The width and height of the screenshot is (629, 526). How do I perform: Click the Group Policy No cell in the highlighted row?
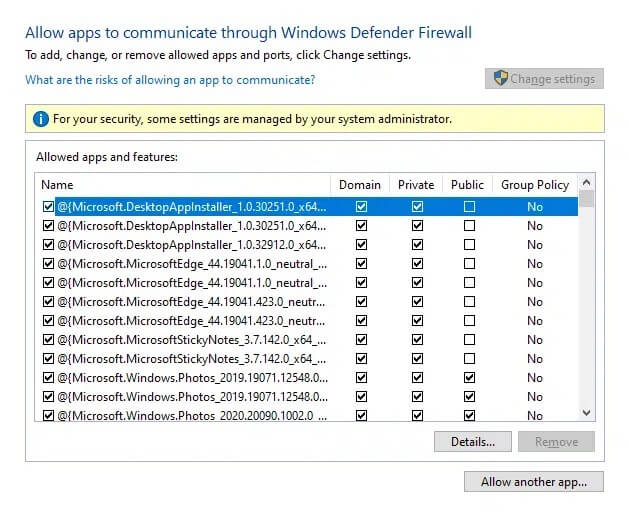[535, 207]
